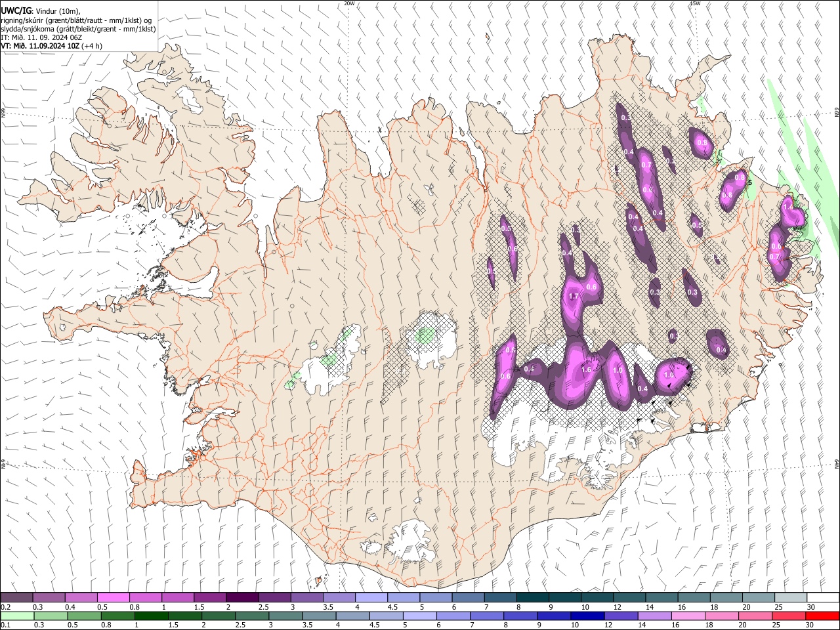Select bright pink snow swatch between 0.5 and 0.8
Image resolution: width=840 pixels, height=630 pixels.
click(113, 598)
